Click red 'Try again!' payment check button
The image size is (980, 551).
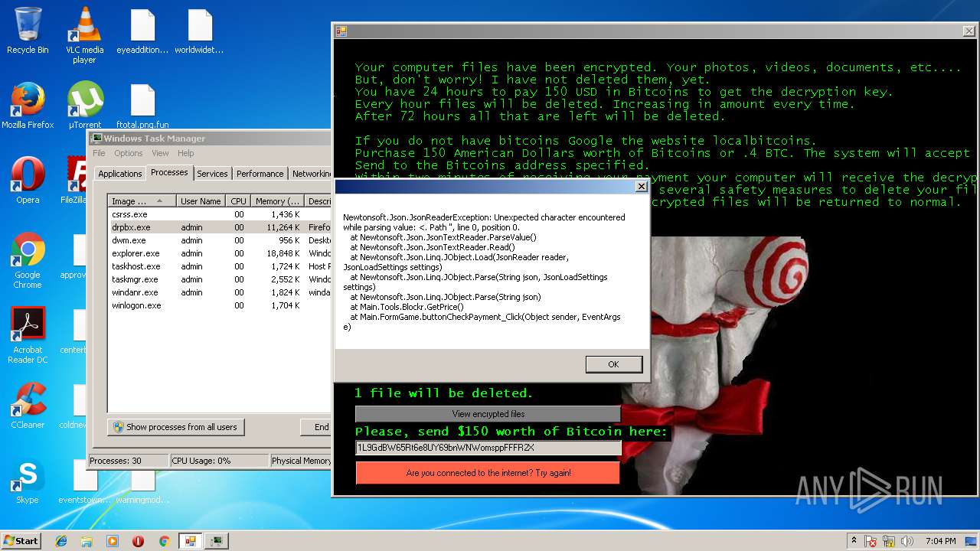coord(488,473)
